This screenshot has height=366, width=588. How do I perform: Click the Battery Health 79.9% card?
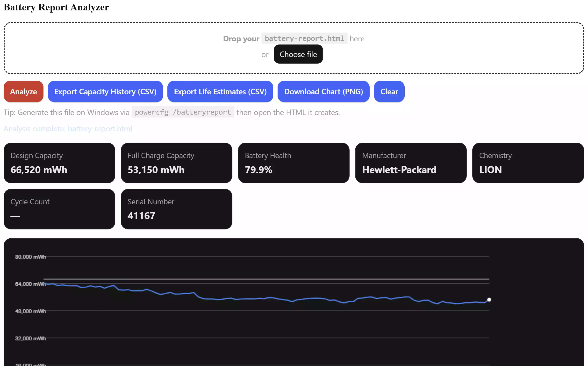tap(293, 163)
